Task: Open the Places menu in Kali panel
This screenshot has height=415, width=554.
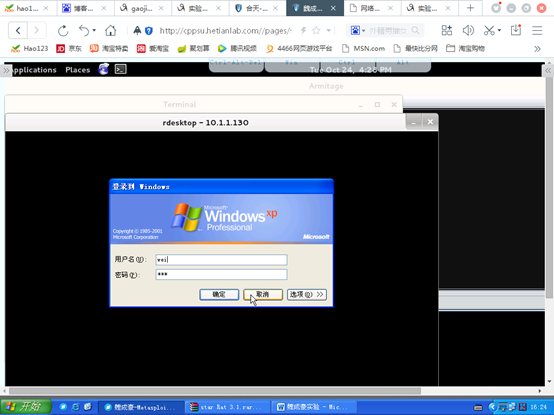Action: pyautogui.click(x=78, y=70)
